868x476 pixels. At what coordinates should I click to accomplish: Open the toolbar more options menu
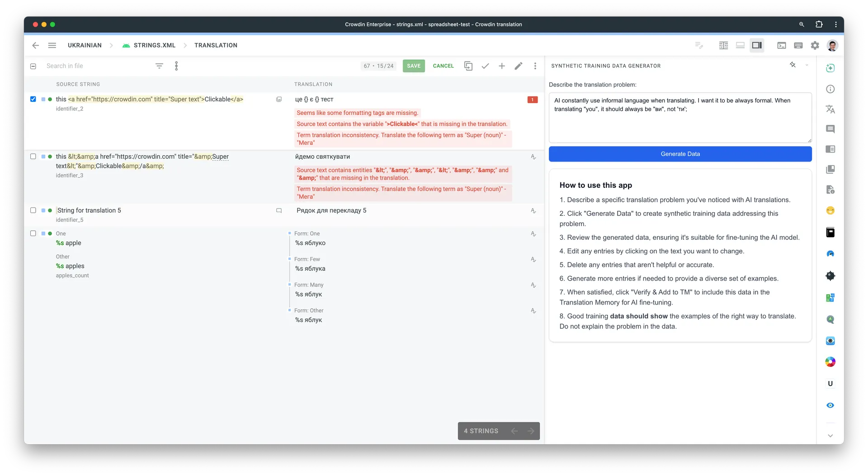click(535, 66)
